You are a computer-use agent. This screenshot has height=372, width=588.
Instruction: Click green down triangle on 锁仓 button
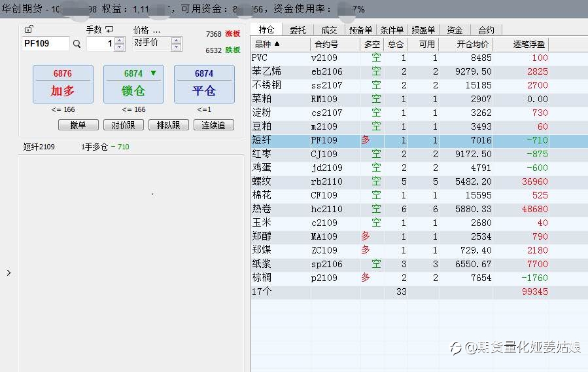pos(153,73)
